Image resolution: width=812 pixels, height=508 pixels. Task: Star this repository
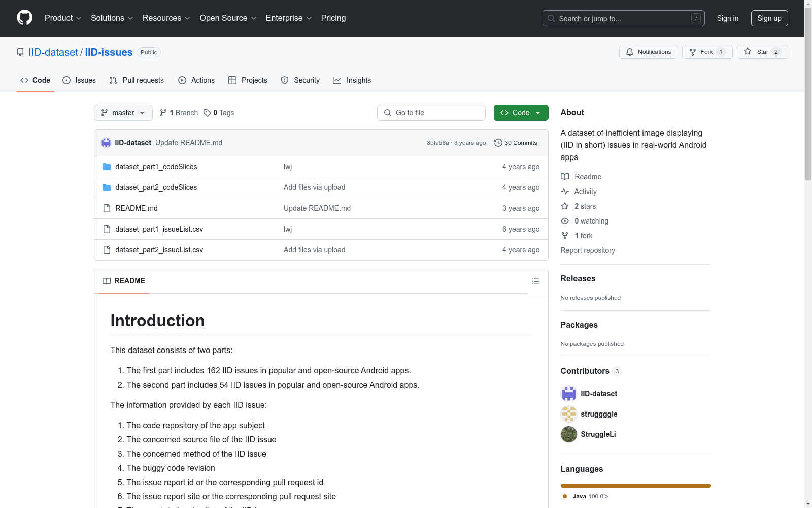[762, 52]
